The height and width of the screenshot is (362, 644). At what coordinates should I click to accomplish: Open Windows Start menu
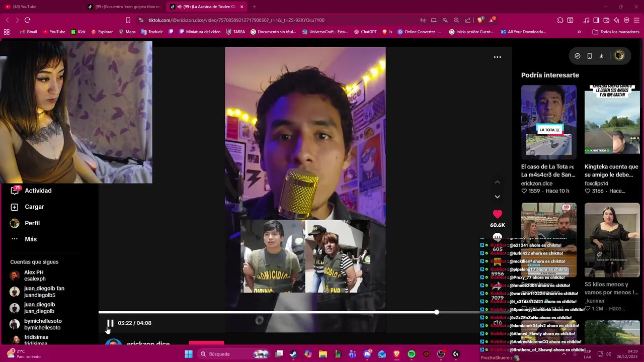189,354
